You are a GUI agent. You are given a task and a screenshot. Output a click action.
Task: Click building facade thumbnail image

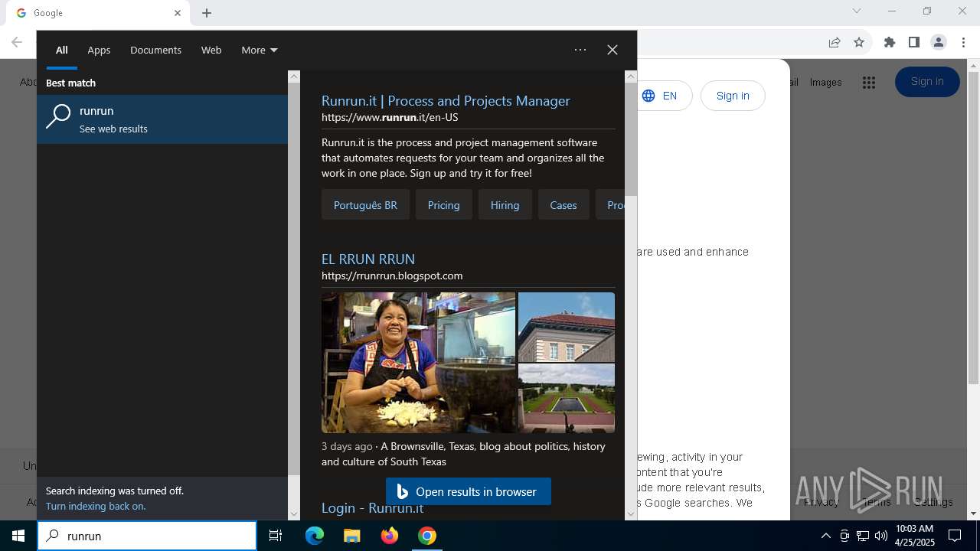click(x=567, y=327)
